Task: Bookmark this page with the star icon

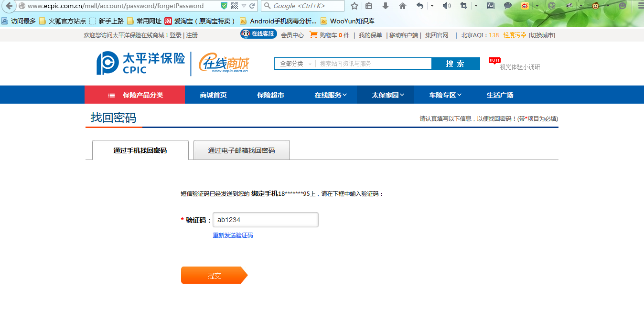Action: coord(354,6)
